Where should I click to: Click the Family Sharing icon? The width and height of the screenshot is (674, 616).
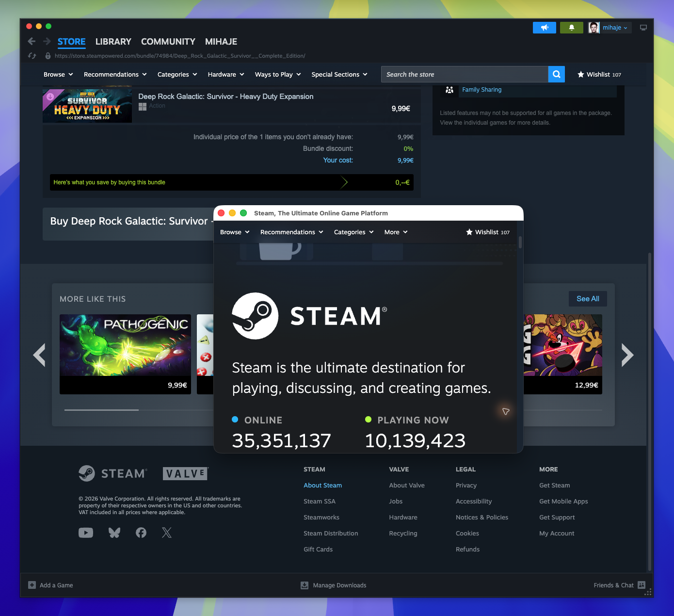point(449,90)
